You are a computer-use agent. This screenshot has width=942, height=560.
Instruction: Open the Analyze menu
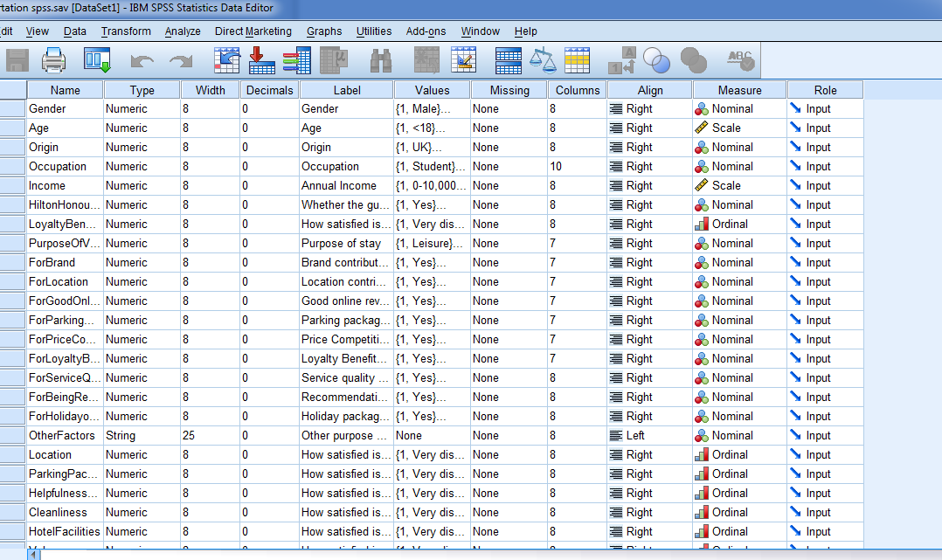click(182, 31)
